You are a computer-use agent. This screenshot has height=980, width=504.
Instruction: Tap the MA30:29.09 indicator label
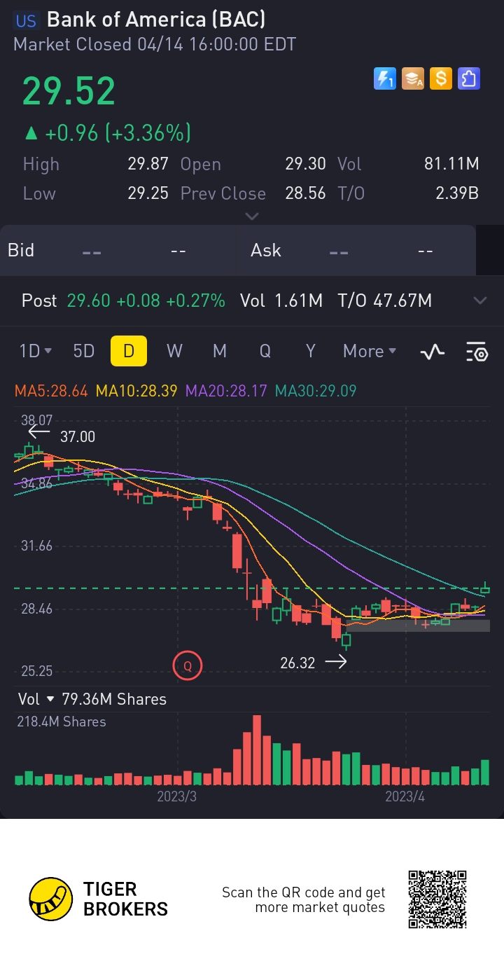click(316, 391)
